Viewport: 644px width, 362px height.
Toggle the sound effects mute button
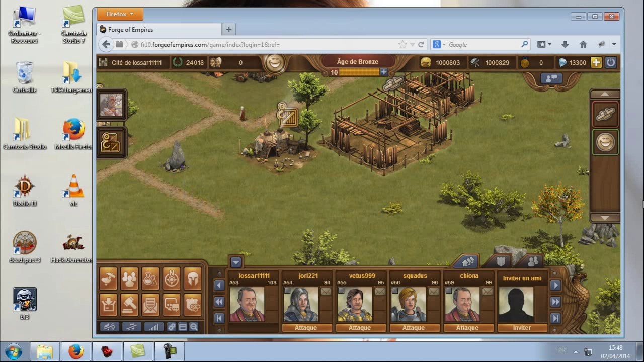[110, 327]
